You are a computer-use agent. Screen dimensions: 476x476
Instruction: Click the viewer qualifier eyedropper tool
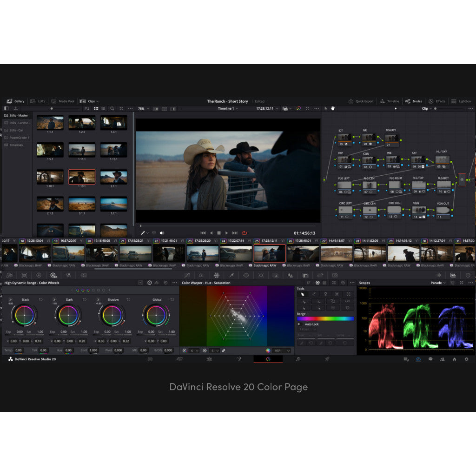pyautogui.click(x=143, y=233)
